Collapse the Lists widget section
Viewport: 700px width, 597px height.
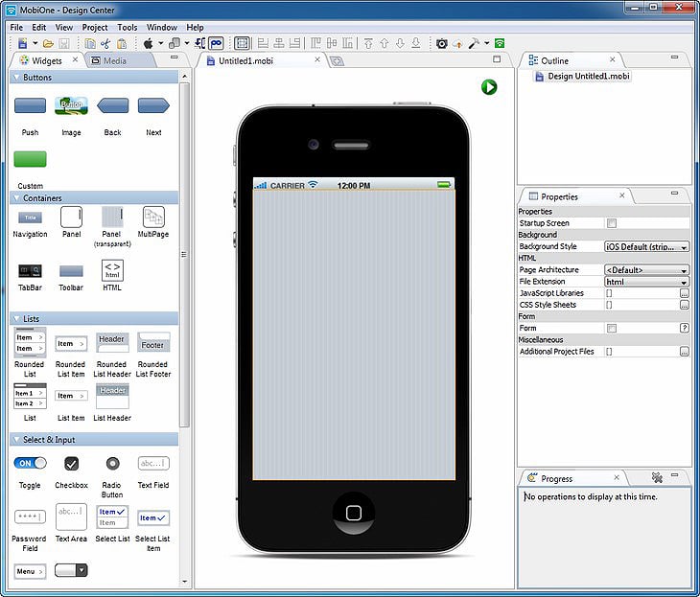(x=17, y=318)
